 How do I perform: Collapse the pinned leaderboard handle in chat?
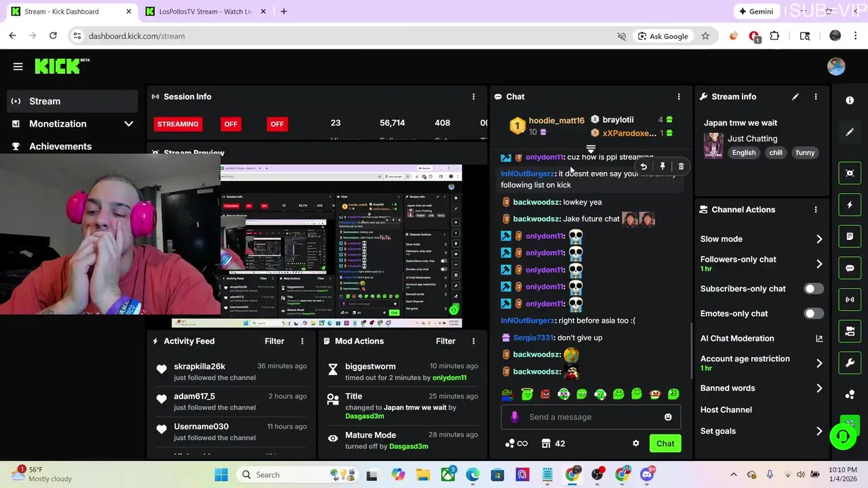pyautogui.click(x=591, y=149)
